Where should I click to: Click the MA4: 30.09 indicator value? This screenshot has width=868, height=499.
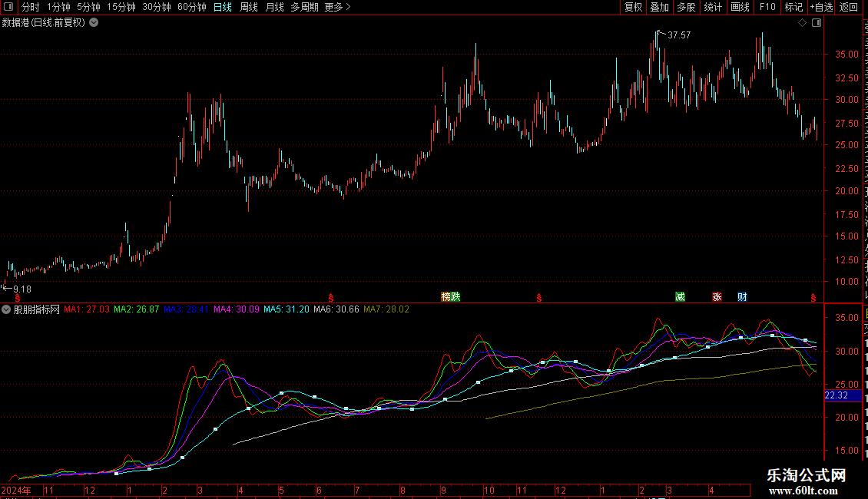(x=237, y=310)
